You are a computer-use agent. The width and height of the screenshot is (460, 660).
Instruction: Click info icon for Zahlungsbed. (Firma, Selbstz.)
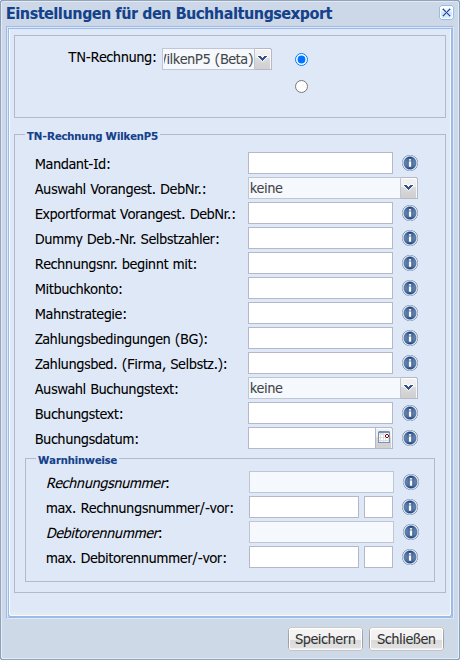[x=410, y=363]
